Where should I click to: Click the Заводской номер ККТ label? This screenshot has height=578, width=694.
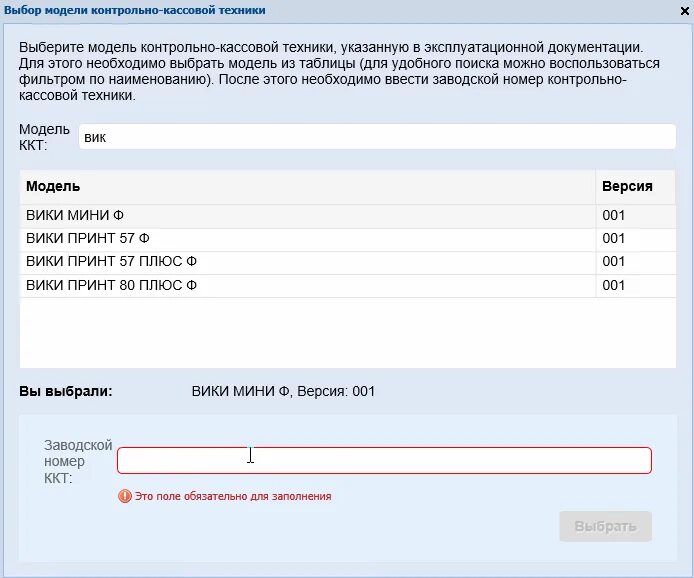pos(78,461)
